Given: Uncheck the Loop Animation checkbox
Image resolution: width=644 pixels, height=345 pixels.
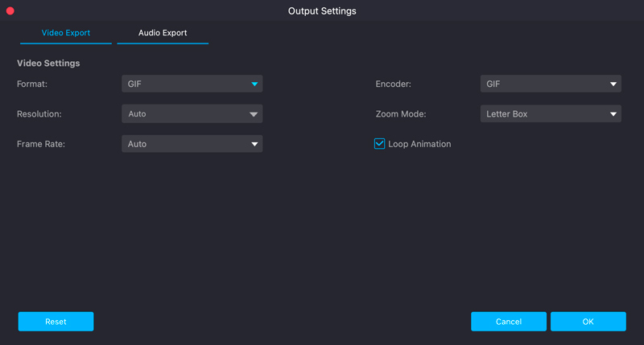Looking at the screenshot, I should coord(380,144).
